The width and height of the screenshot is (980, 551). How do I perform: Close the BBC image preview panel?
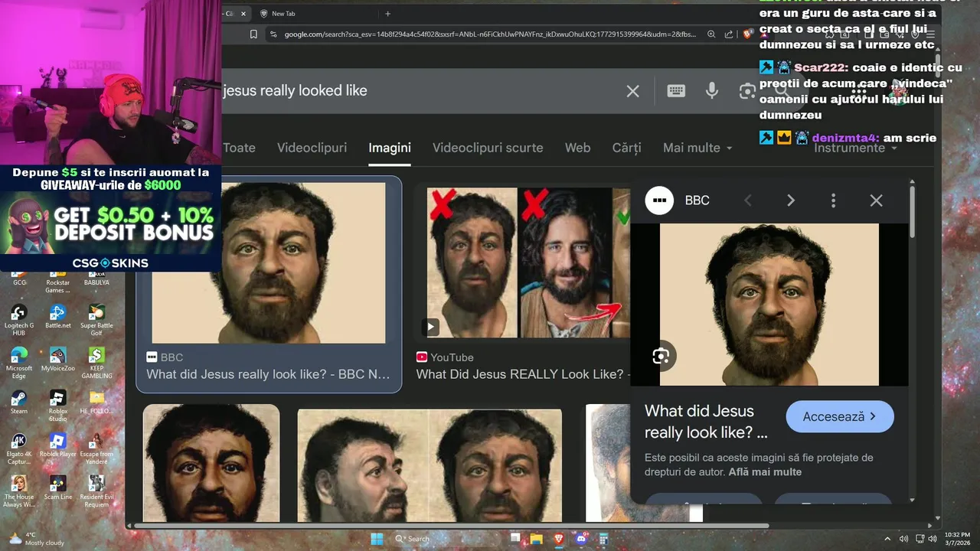876,201
